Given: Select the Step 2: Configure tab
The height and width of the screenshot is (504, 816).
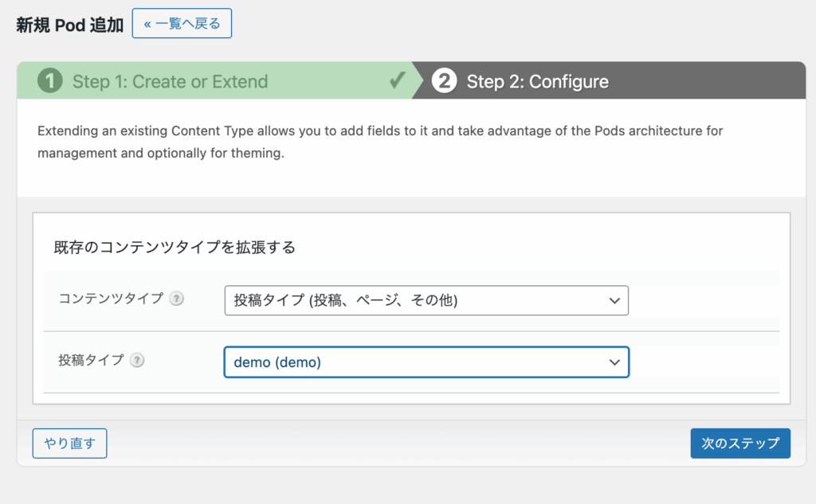Looking at the screenshot, I should tap(537, 81).
